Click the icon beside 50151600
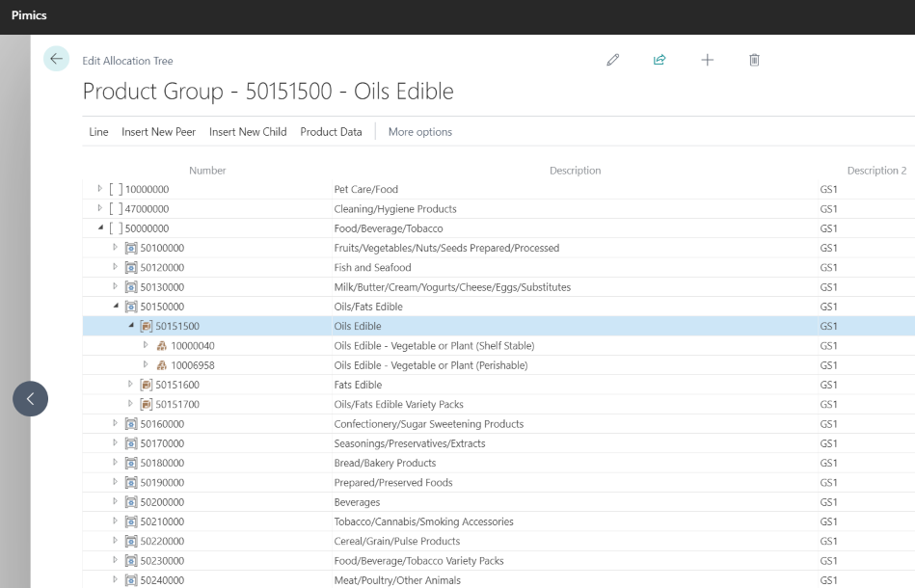 click(x=147, y=385)
